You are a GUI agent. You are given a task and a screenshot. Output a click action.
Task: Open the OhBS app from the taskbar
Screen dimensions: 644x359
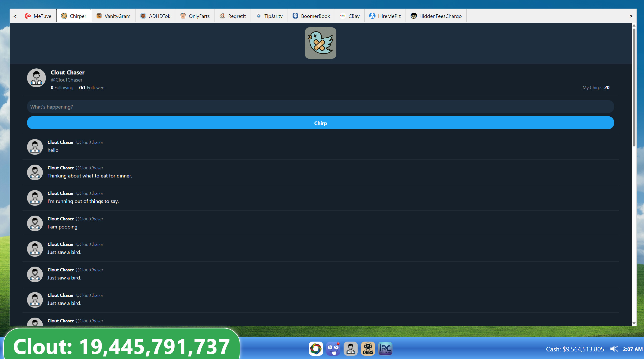point(368,348)
